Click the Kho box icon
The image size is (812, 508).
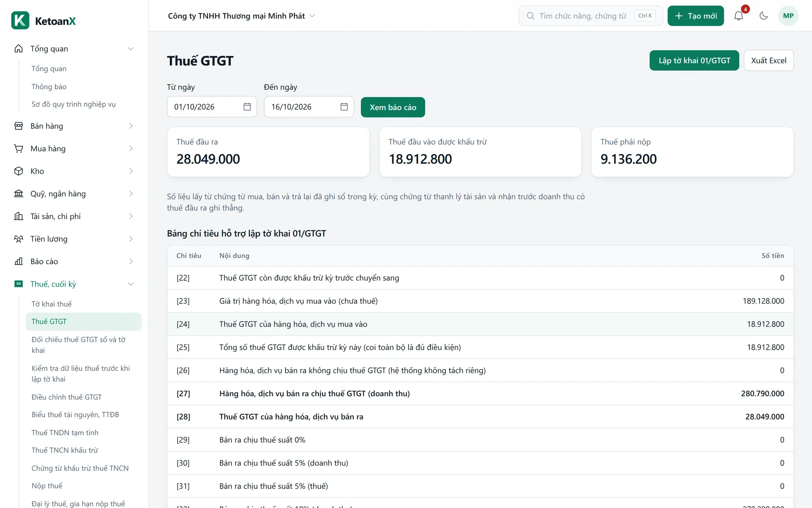(x=19, y=171)
